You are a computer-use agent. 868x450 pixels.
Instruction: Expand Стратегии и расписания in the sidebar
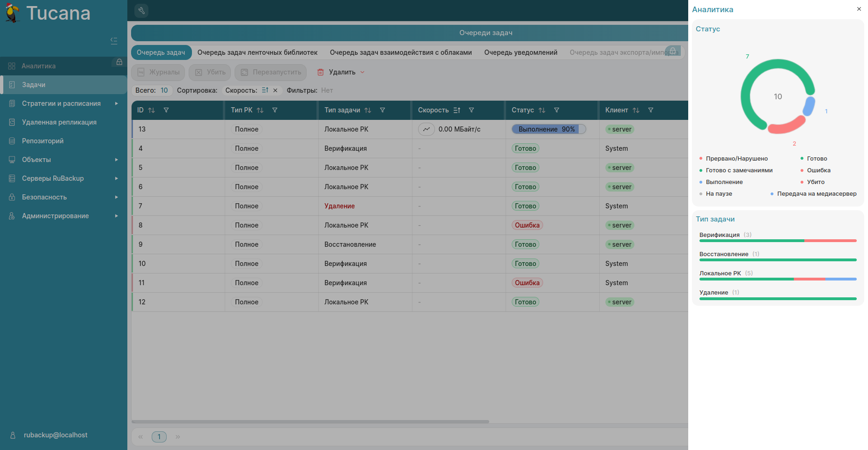(x=61, y=103)
